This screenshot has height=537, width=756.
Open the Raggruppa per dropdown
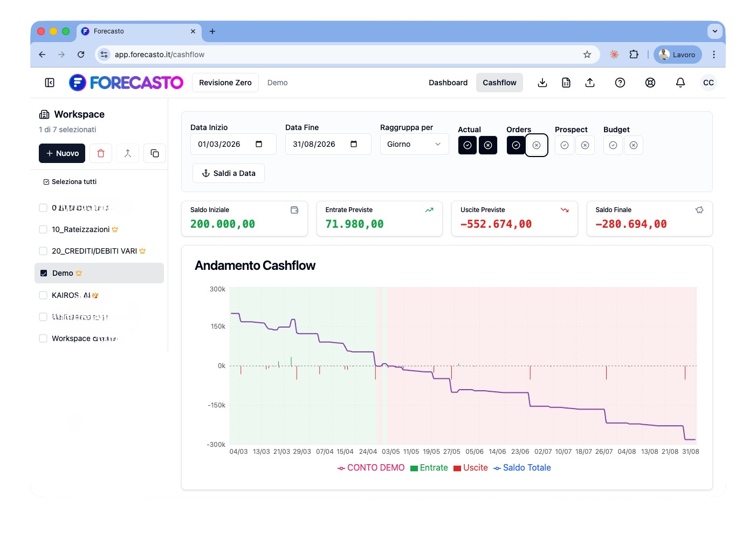coord(414,144)
